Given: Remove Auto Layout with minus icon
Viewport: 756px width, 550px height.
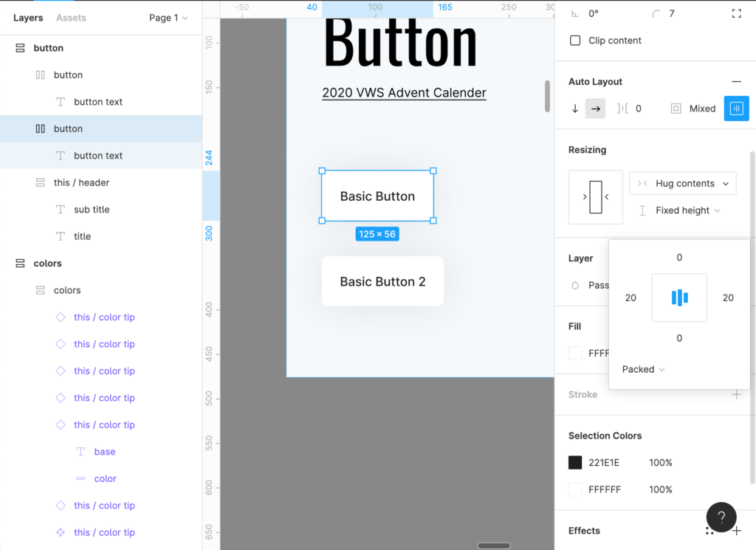Looking at the screenshot, I should click(x=736, y=82).
